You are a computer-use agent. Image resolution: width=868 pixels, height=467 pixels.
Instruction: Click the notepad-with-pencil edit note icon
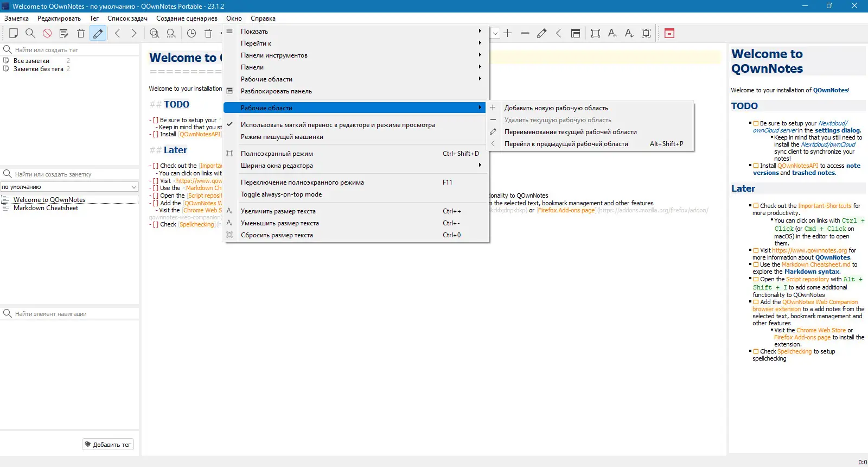pyautogui.click(x=64, y=33)
